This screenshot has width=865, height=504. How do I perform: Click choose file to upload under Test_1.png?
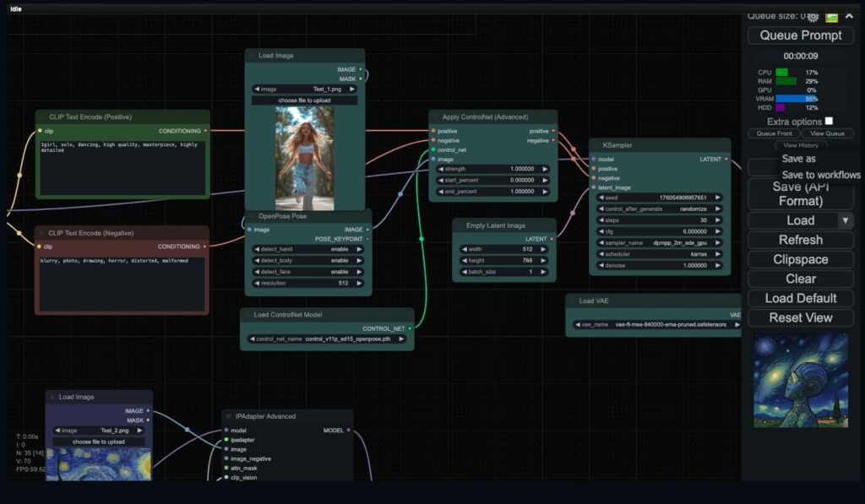304,100
